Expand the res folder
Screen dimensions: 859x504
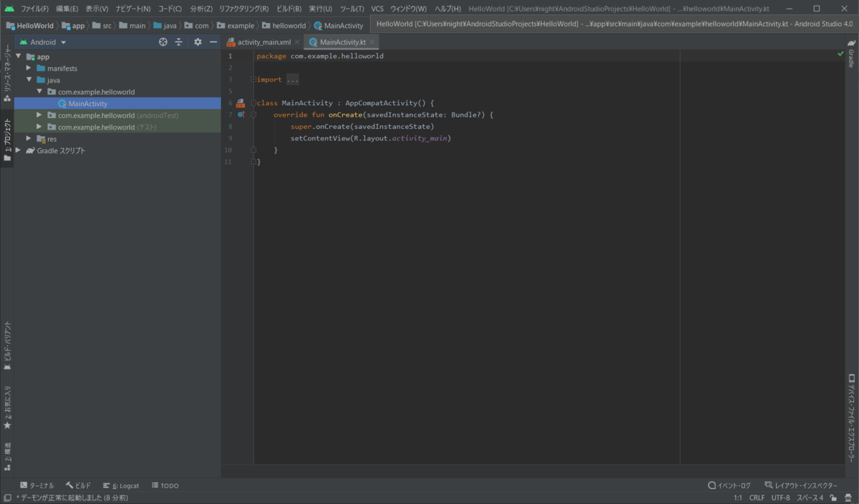point(29,139)
